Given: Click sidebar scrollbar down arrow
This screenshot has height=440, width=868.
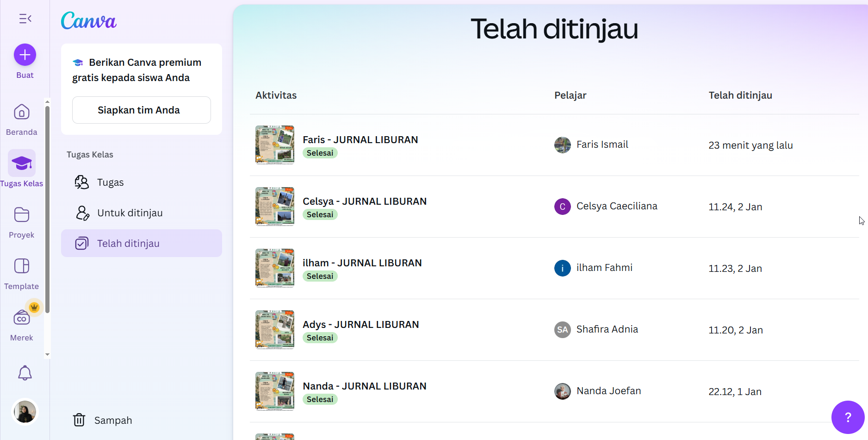Looking at the screenshot, I should 47,355.
